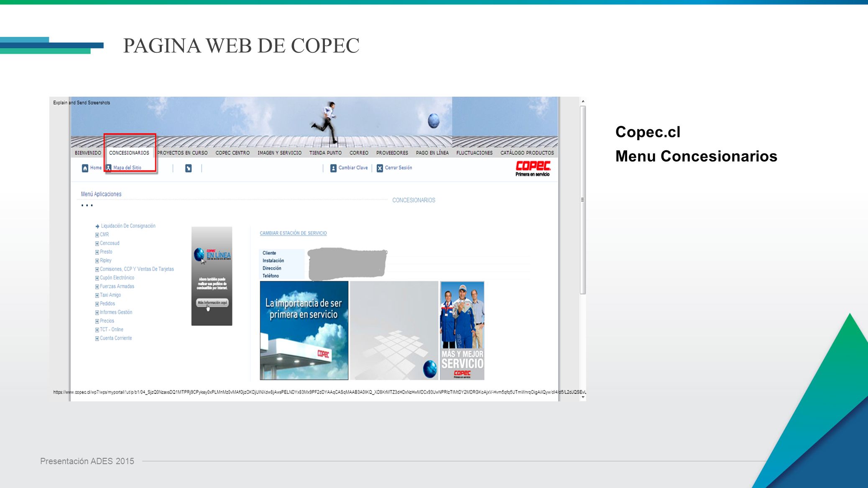Click the Cliente field label
868x488 pixels.
click(269, 253)
